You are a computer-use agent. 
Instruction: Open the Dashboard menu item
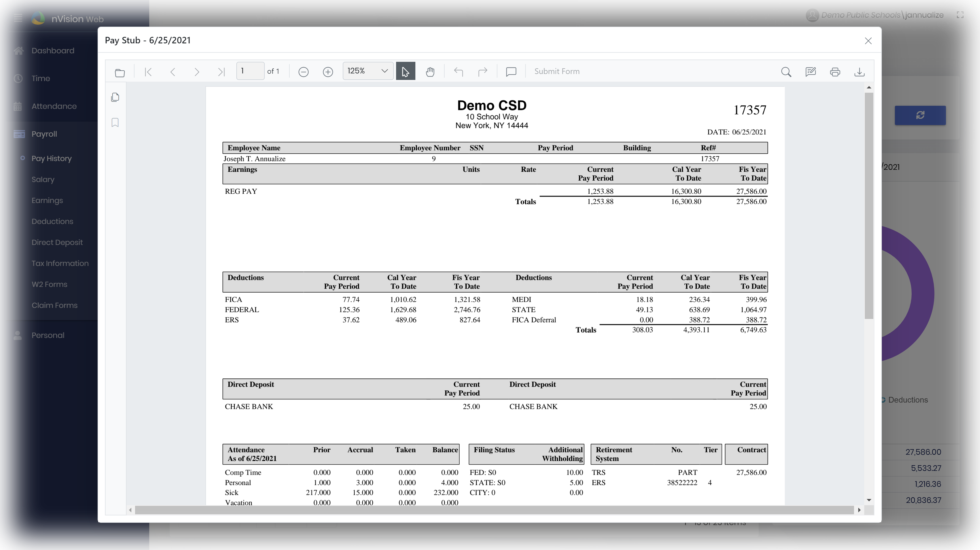pos(52,50)
